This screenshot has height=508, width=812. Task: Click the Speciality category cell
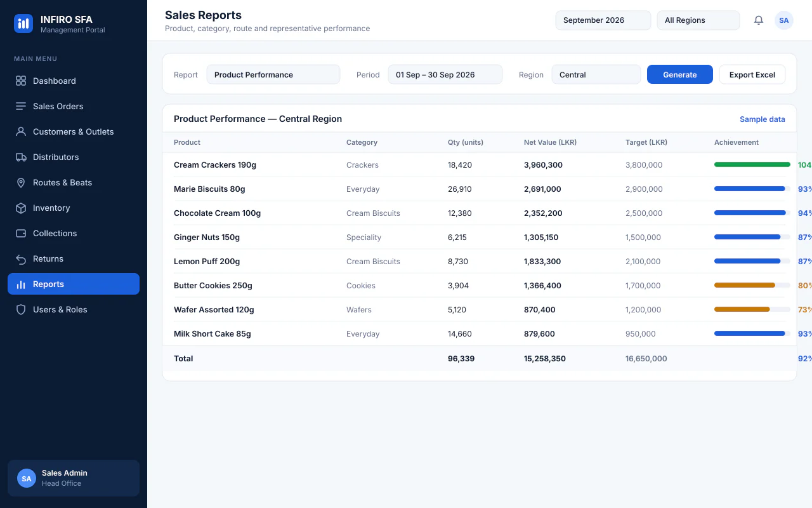click(x=363, y=237)
